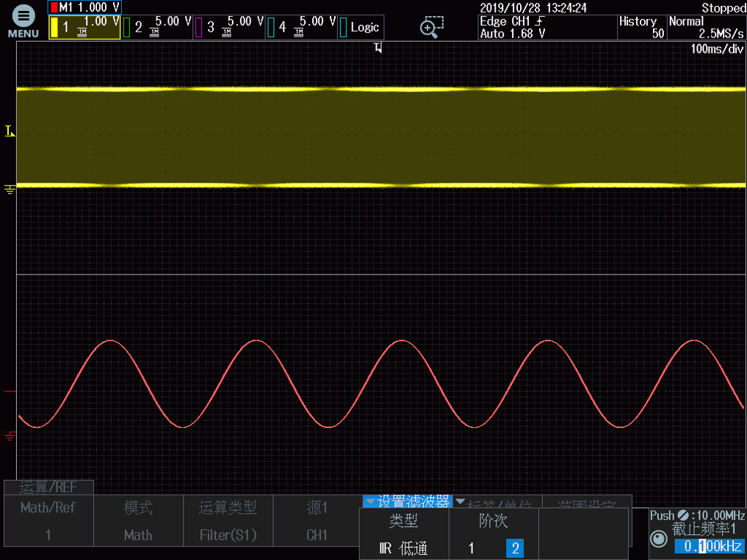747x560 pixels.
Task: Open the 运算类型 Filter(S1) menu
Action: click(x=228, y=522)
